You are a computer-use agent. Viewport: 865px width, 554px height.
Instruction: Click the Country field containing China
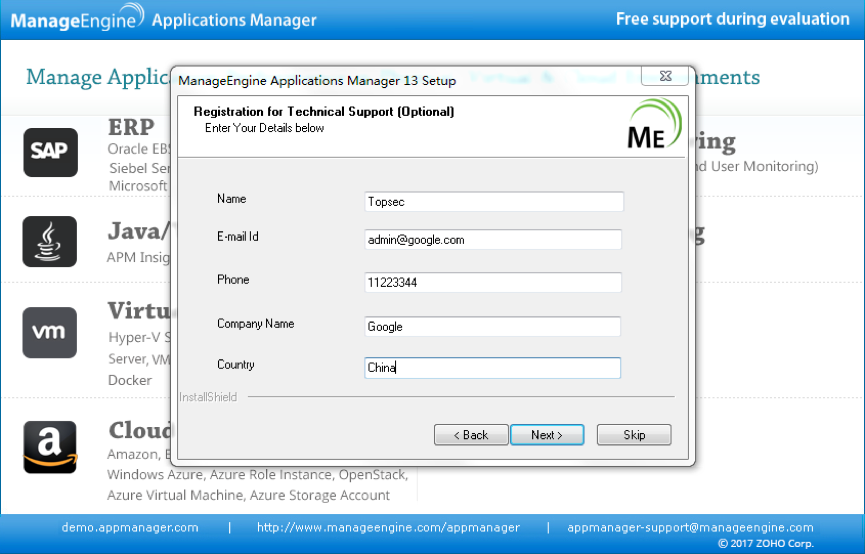492,367
